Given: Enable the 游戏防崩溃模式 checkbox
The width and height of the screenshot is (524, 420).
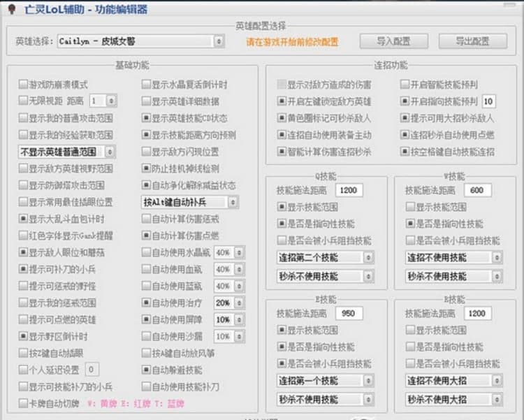Looking at the screenshot, I should tap(23, 85).
